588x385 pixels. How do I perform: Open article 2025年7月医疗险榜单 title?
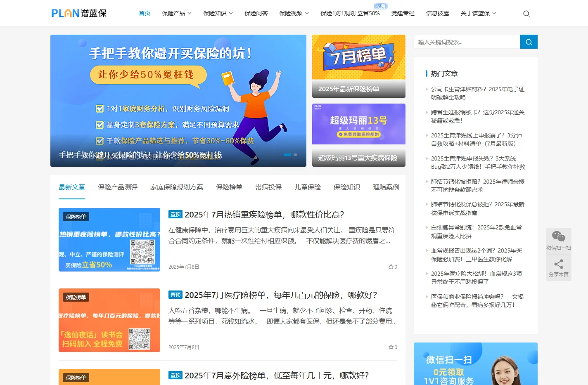(281, 295)
